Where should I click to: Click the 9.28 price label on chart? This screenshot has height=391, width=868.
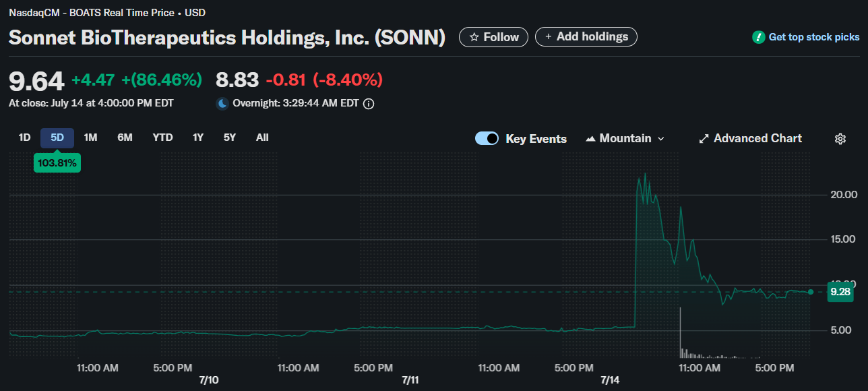point(840,292)
